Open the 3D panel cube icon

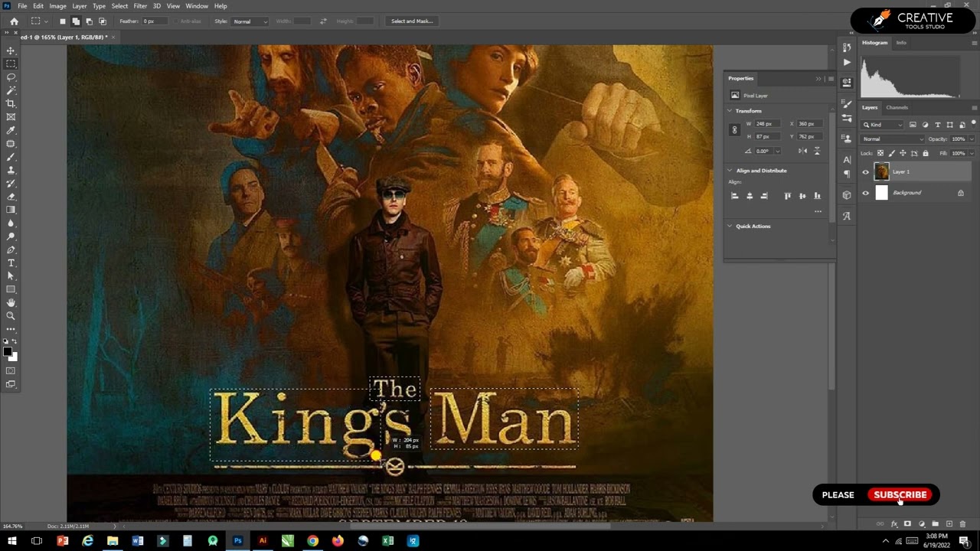(846, 195)
